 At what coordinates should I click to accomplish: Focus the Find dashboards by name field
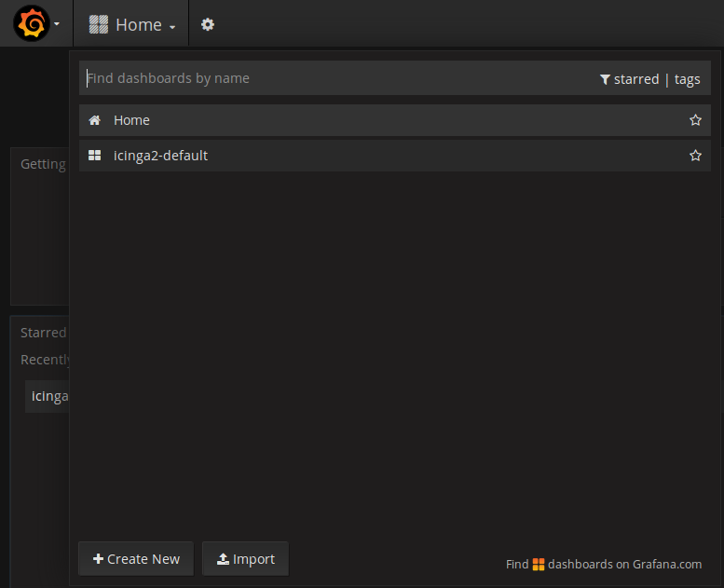tap(335, 78)
